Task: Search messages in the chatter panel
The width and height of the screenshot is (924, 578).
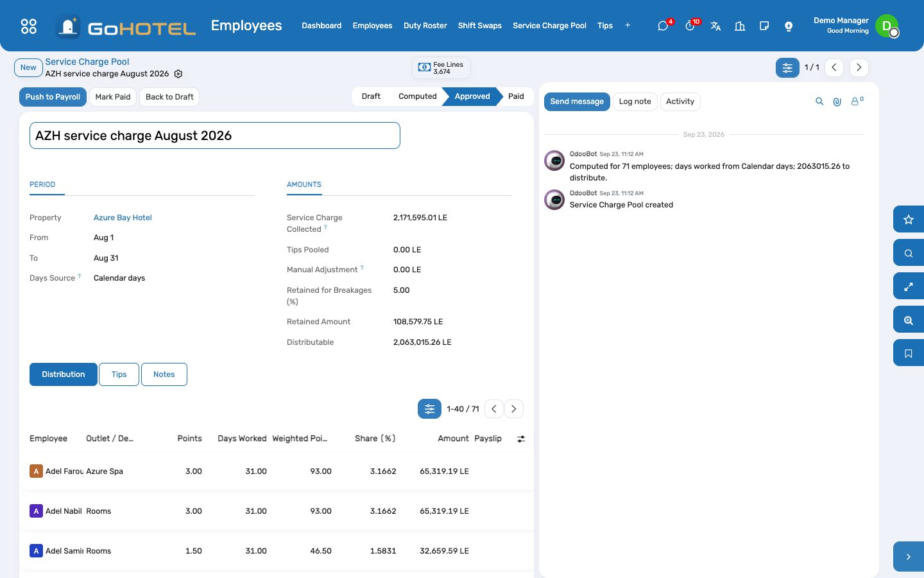Action: (819, 101)
